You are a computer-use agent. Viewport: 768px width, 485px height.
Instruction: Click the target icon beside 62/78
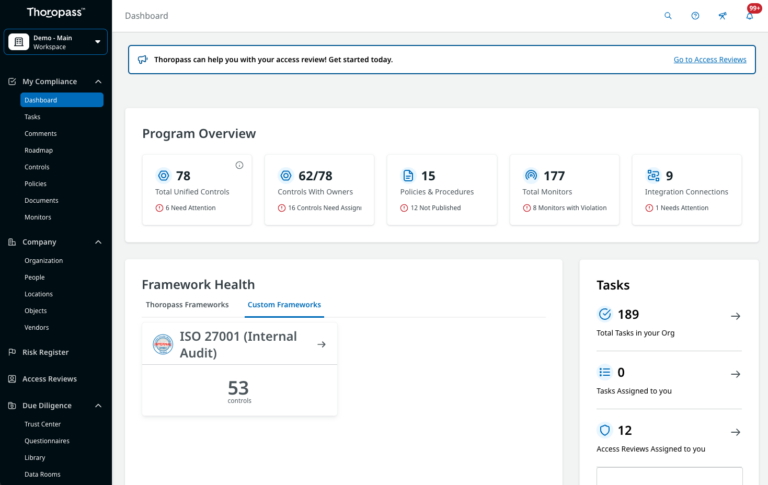point(286,175)
